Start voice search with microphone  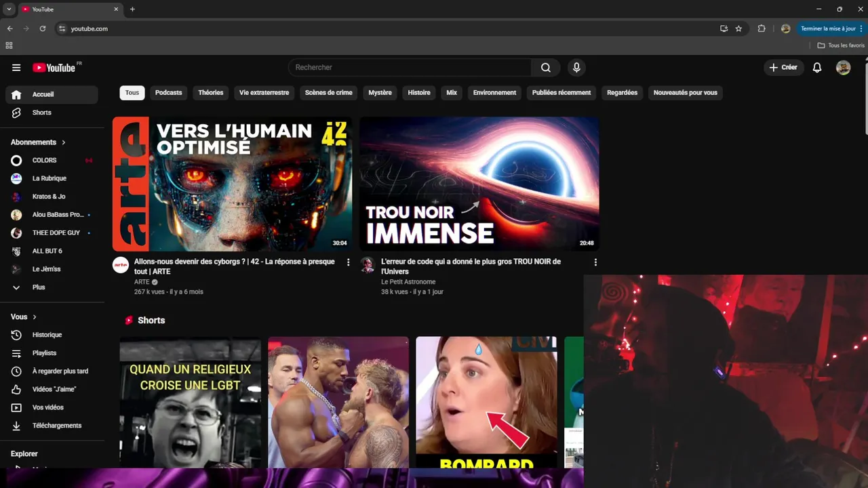576,68
